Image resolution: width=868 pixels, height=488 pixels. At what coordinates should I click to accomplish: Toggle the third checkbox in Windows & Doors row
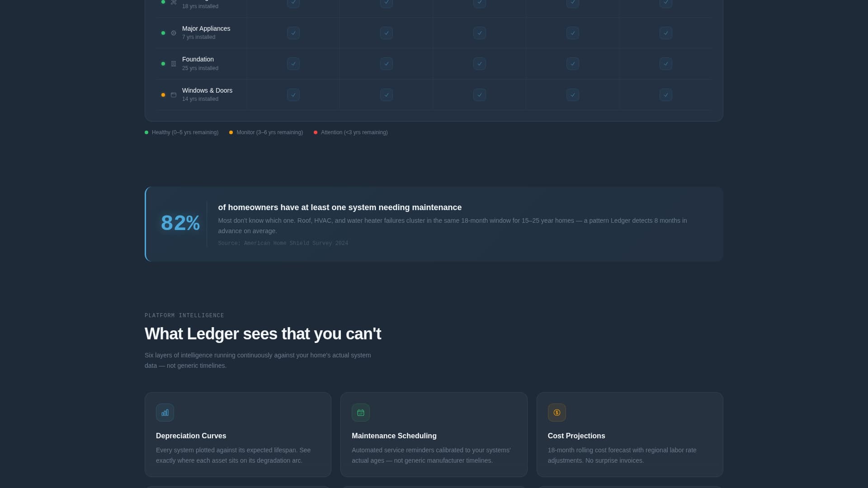click(x=480, y=95)
